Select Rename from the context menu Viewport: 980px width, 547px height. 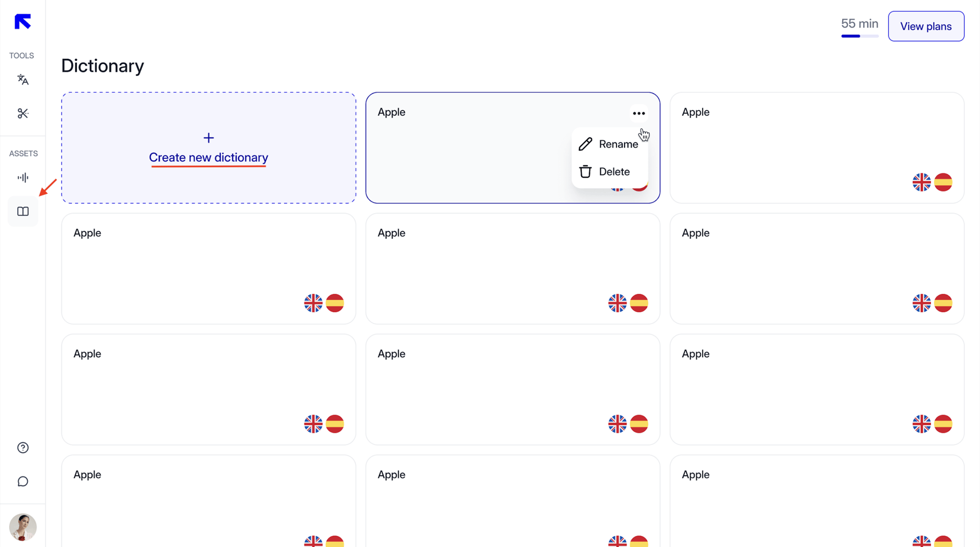pos(618,144)
